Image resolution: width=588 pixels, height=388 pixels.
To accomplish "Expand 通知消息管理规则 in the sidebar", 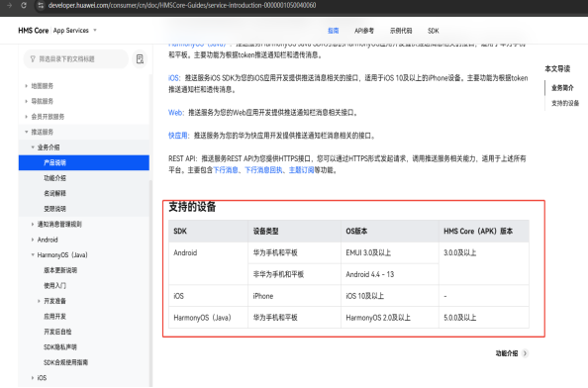I will click(33, 224).
